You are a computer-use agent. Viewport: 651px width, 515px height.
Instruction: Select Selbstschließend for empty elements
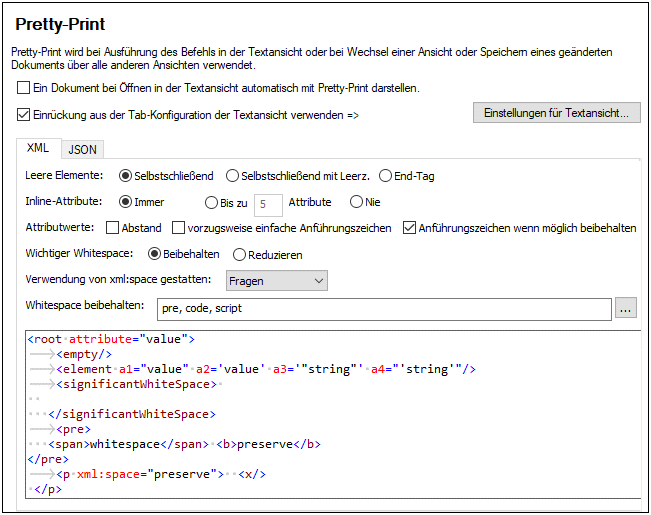click(x=125, y=176)
